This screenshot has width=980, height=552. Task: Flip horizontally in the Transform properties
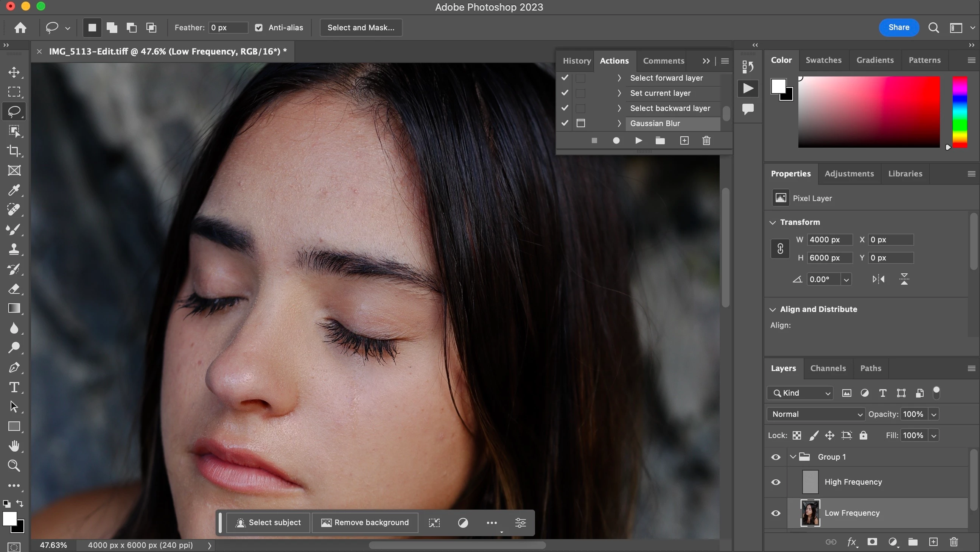pyautogui.click(x=878, y=279)
